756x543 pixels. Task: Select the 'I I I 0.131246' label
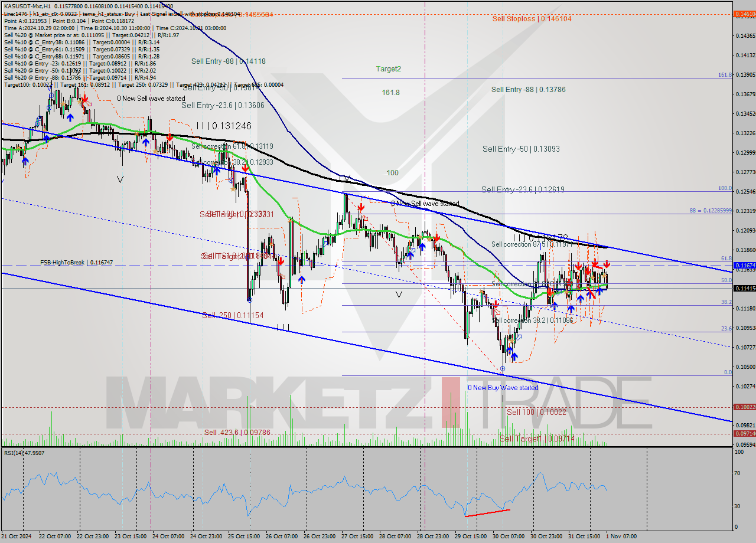tap(224, 126)
